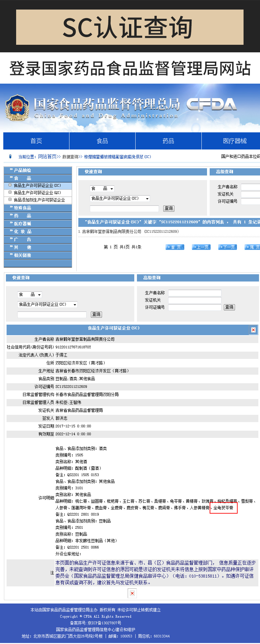Click 郭洪志 signer value
Viewport: 260px width, 644px height.
(x=61, y=418)
